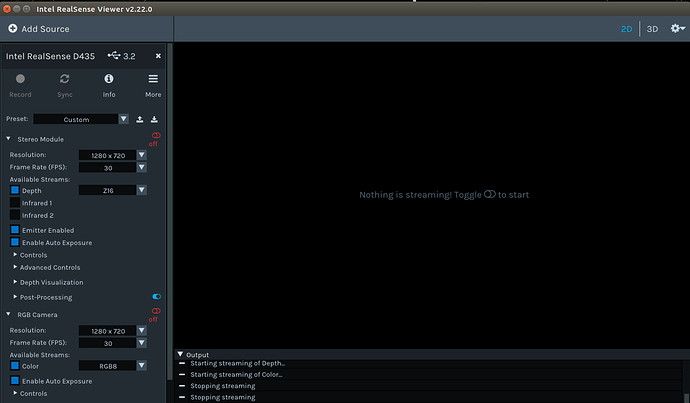The width and height of the screenshot is (690, 403).
Task: Switch to 2D view
Action: click(x=626, y=29)
